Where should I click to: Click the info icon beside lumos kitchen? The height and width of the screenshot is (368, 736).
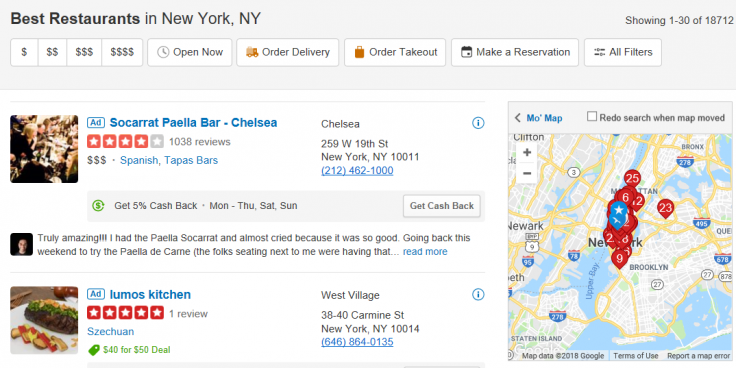[x=478, y=295]
